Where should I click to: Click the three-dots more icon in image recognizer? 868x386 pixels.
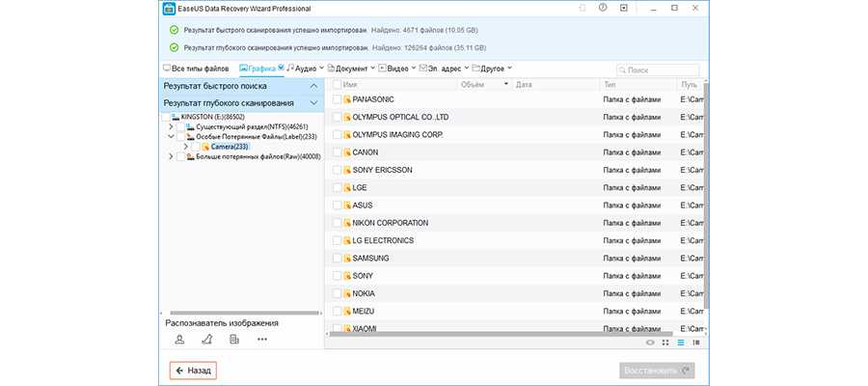pos(262,339)
